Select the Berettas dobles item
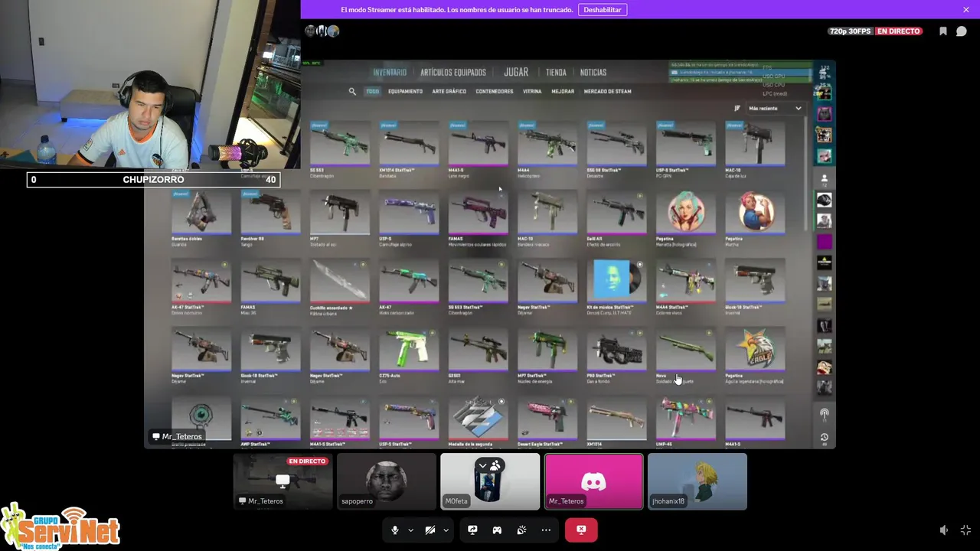The image size is (980, 551). click(x=201, y=217)
